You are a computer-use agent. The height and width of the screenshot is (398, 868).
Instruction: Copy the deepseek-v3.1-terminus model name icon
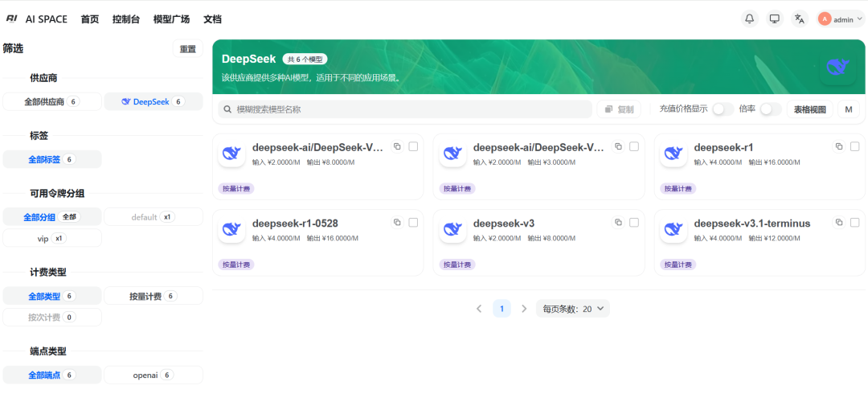[x=839, y=222]
